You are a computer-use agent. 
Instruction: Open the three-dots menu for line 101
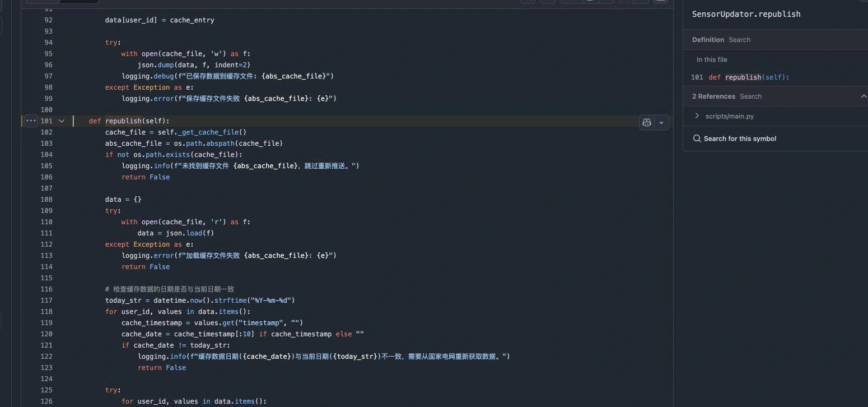coord(31,121)
